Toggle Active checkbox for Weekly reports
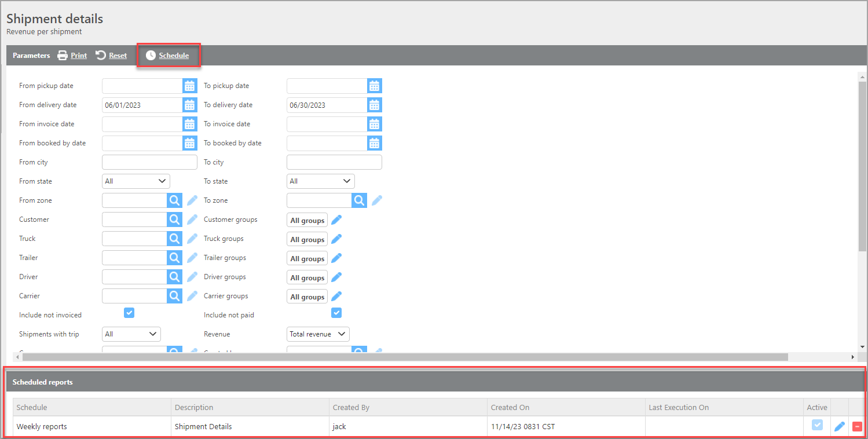 click(817, 426)
